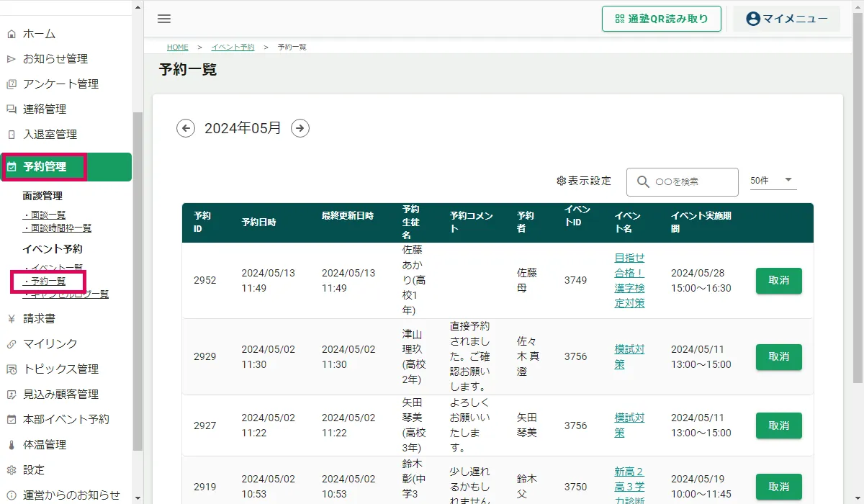864x504 pixels.
Task: Open キャンセルログ一覧 link
Action: coord(66,294)
